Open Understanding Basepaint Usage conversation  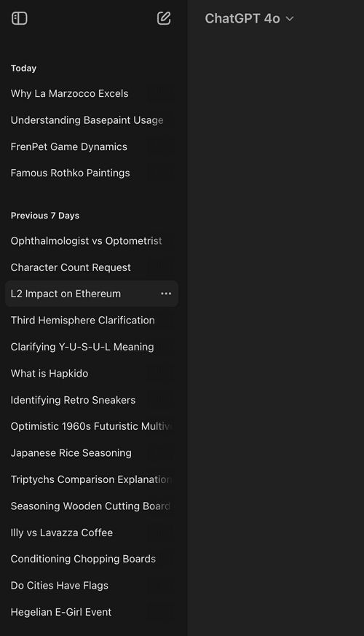92,120
